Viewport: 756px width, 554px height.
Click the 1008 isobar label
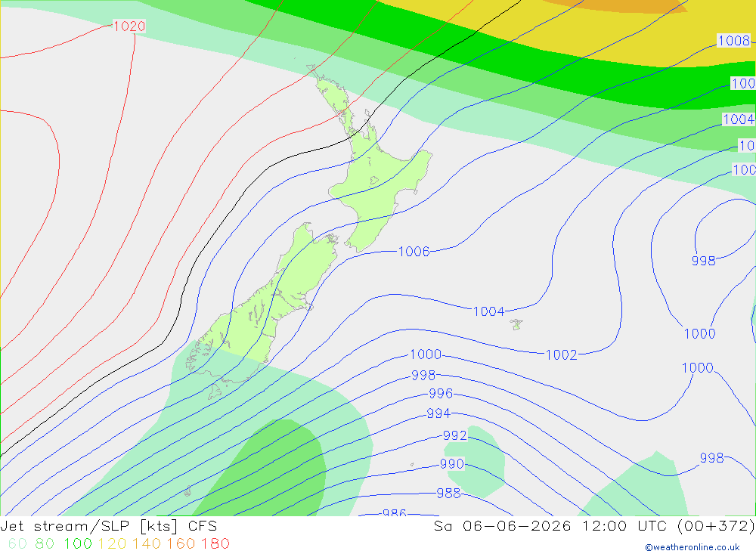(734, 41)
